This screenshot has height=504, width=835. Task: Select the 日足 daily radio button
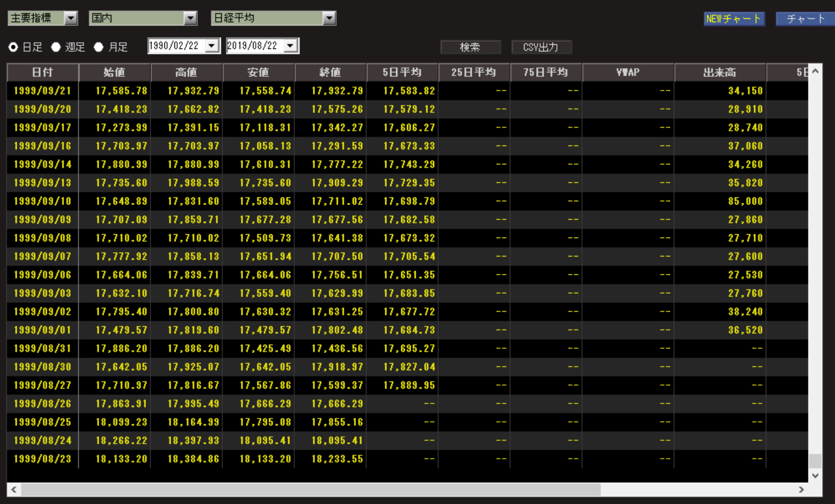pos(13,47)
